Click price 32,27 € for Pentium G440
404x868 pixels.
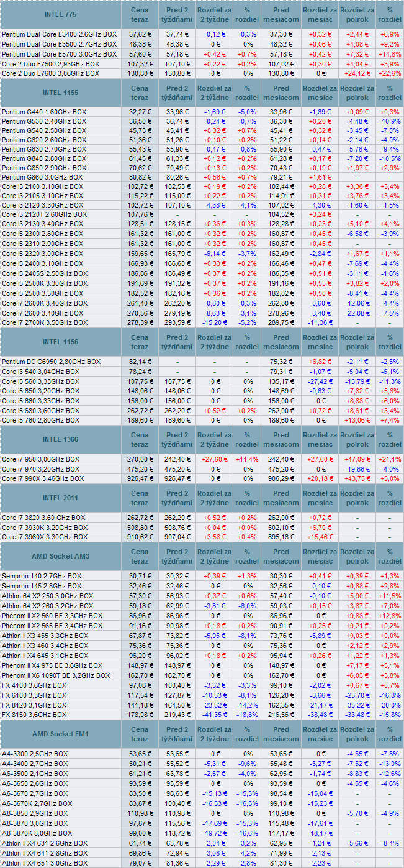click(x=140, y=112)
